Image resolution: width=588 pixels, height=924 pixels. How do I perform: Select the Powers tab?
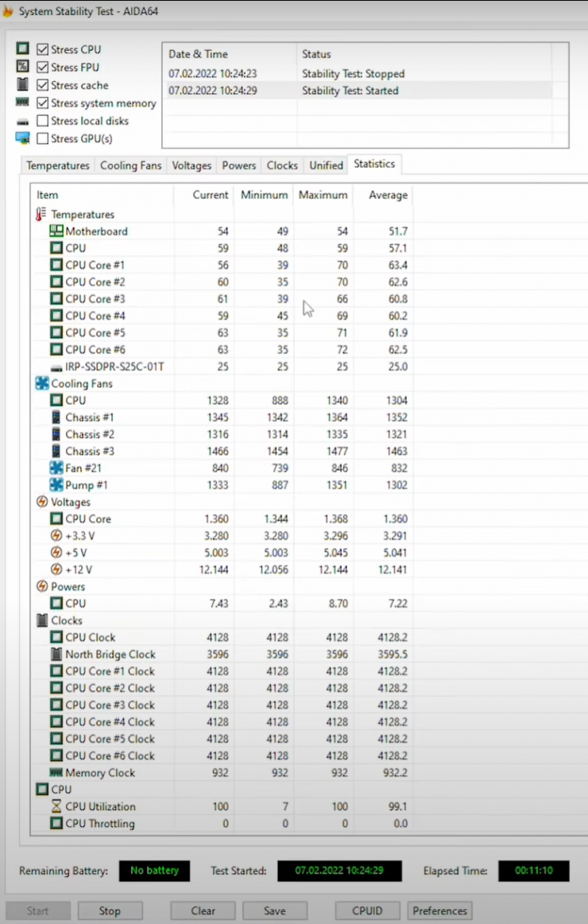[239, 165]
